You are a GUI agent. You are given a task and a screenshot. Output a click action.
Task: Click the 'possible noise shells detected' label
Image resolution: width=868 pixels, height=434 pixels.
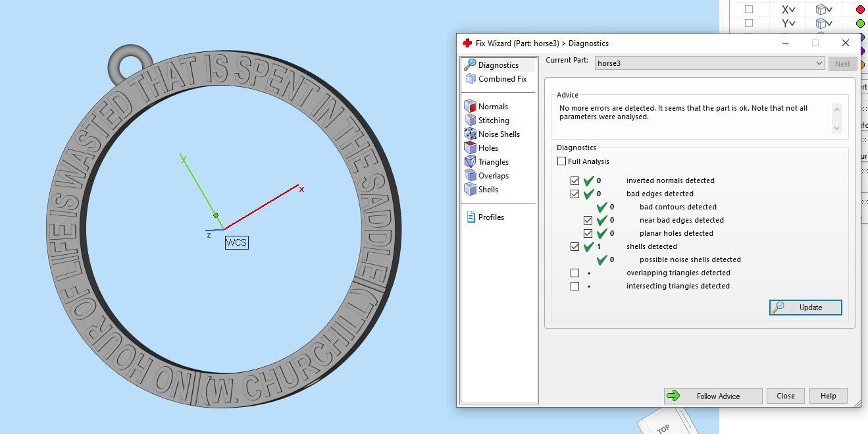click(690, 259)
